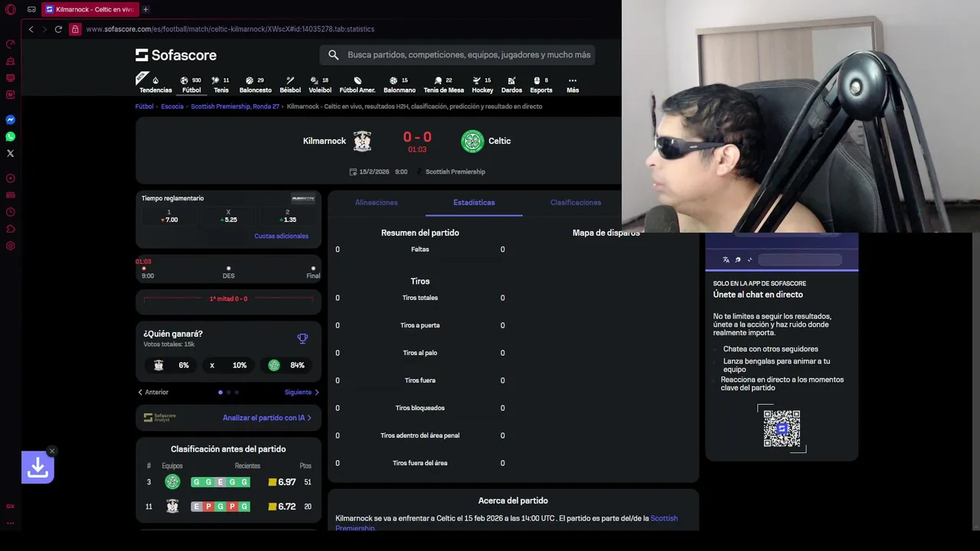This screenshot has height=551, width=980.
Task: Click the address bar URL
Action: [230, 29]
